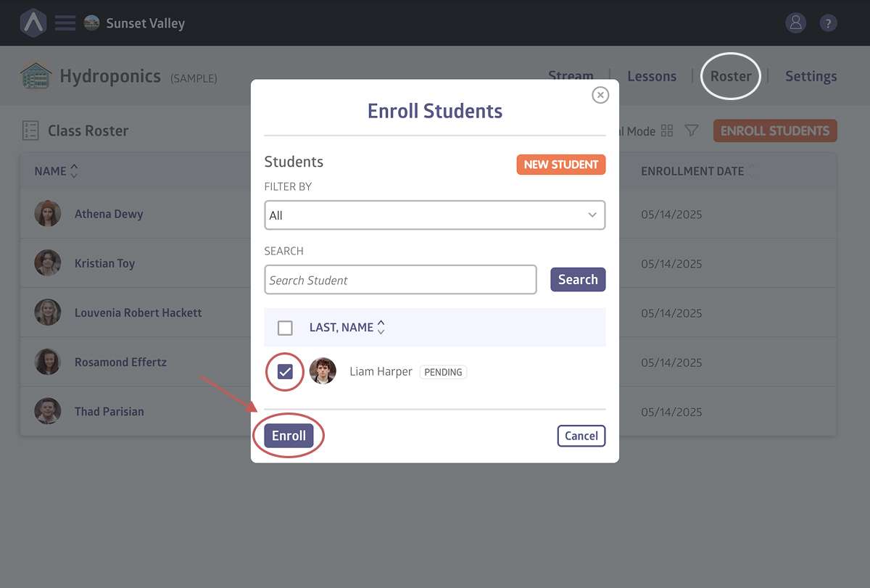Click the Hydroponics class icon

pos(36,76)
